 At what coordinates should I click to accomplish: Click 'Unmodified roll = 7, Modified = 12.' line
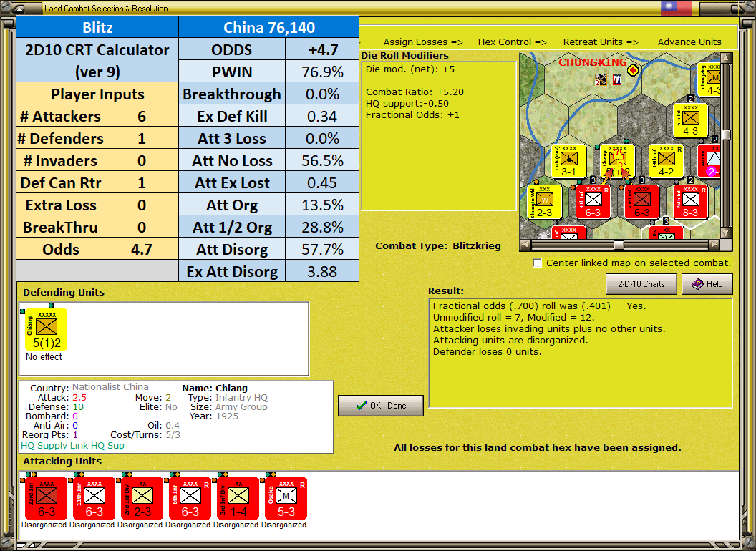tap(513, 317)
